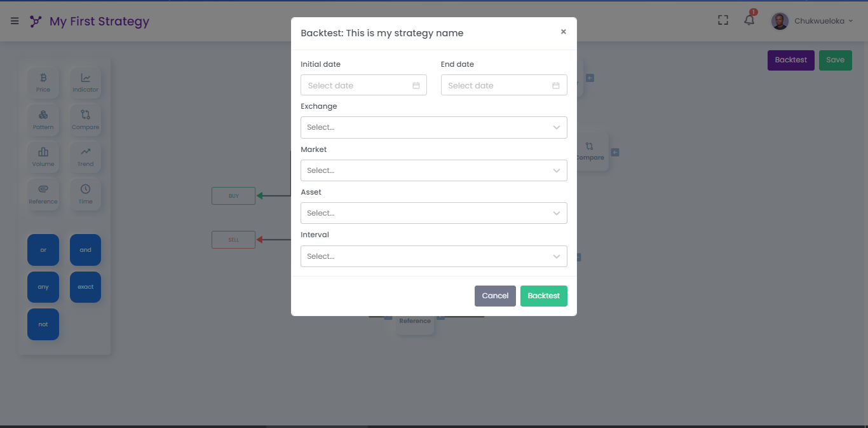Open the Asset dropdown
The image size is (868, 428).
coord(434,213)
